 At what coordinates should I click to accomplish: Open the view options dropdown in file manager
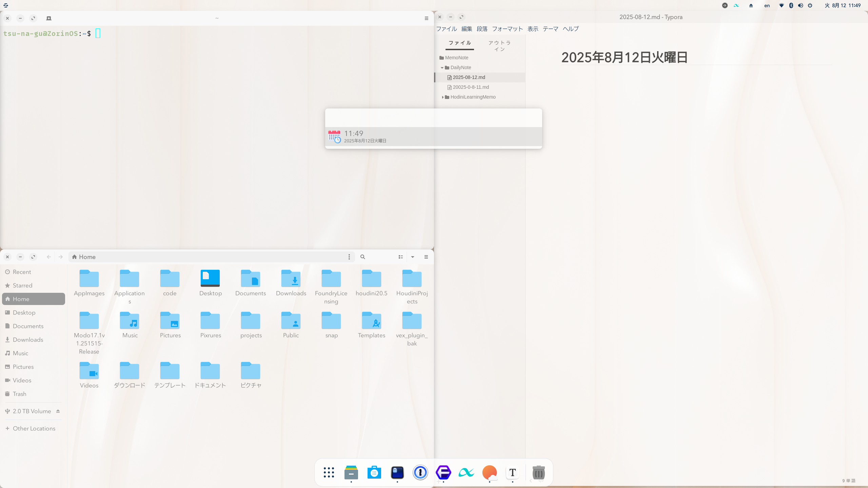click(413, 257)
